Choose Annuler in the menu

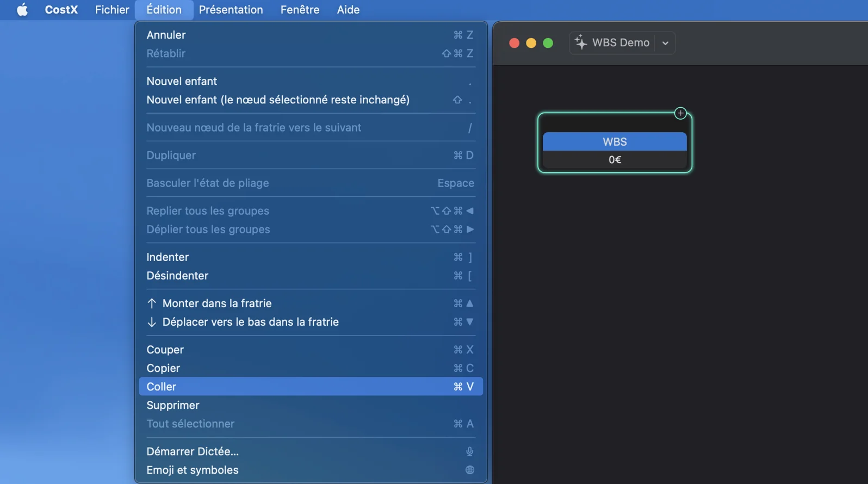tap(166, 35)
